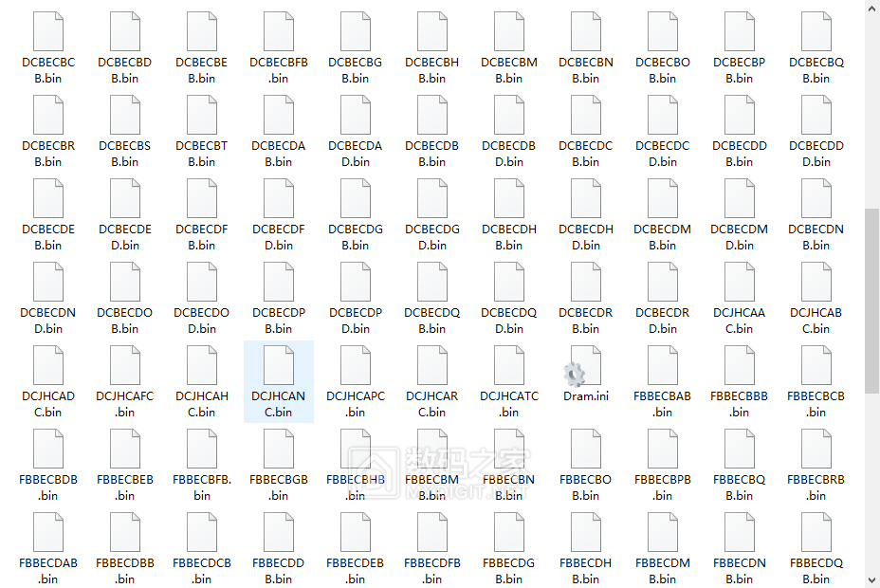Select the FBBECBDB.bin file icon

[x=48, y=450]
